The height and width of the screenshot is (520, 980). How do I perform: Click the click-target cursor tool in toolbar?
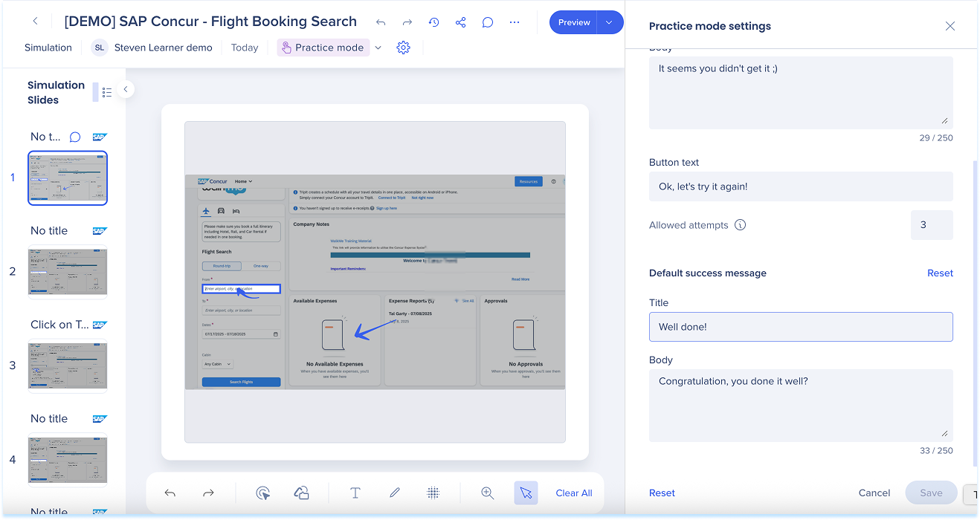pyautogui.click(x=262, y=493)
